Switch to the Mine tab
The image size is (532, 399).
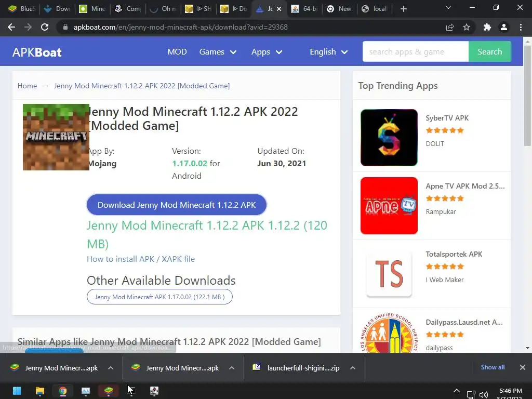[x=92, y=9]
